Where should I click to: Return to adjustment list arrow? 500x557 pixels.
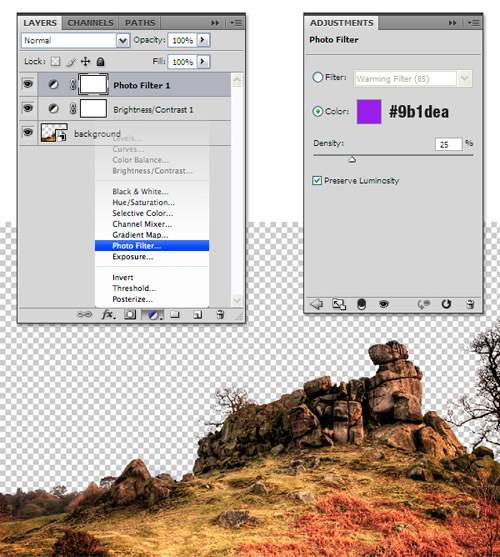coord(316,304)
